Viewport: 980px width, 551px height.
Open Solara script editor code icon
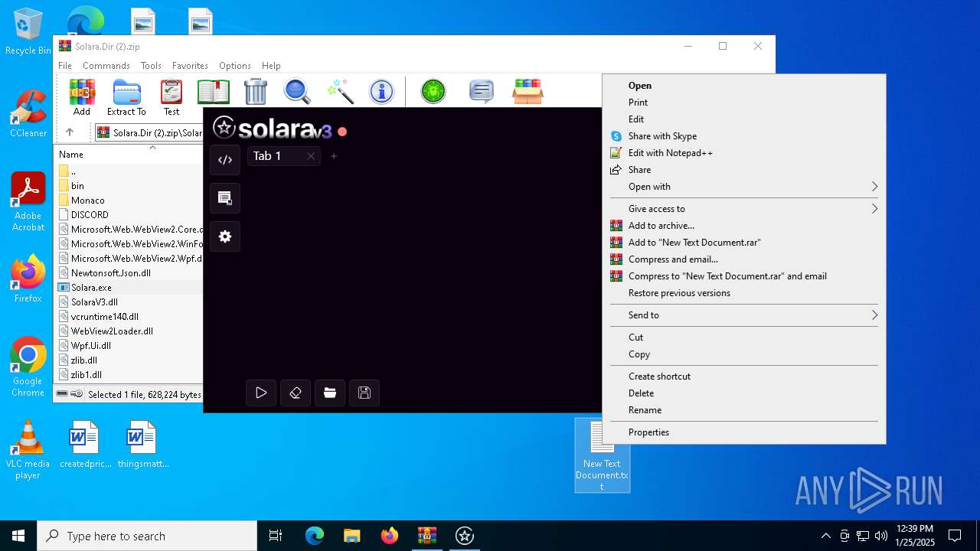(225, 160)
